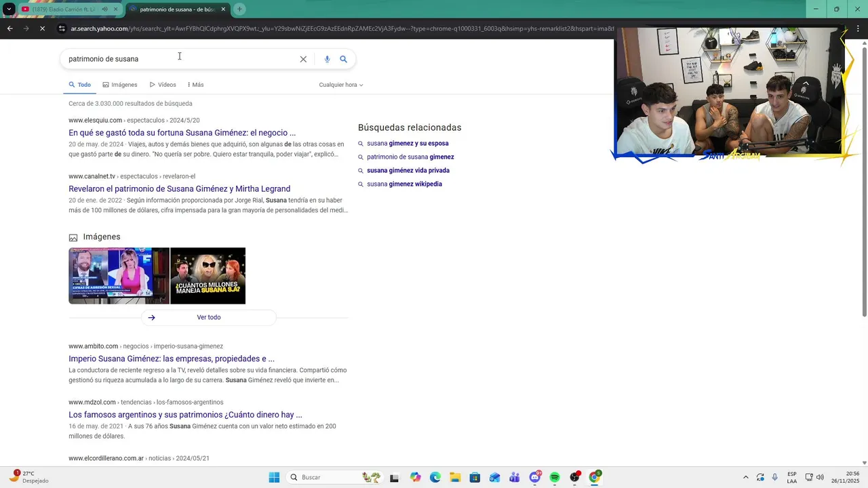The width and height of the screenshot is (868, 488).
Task: Switch to Vídeos results tab
Action: pyautogui.click(x=163, y=85)
